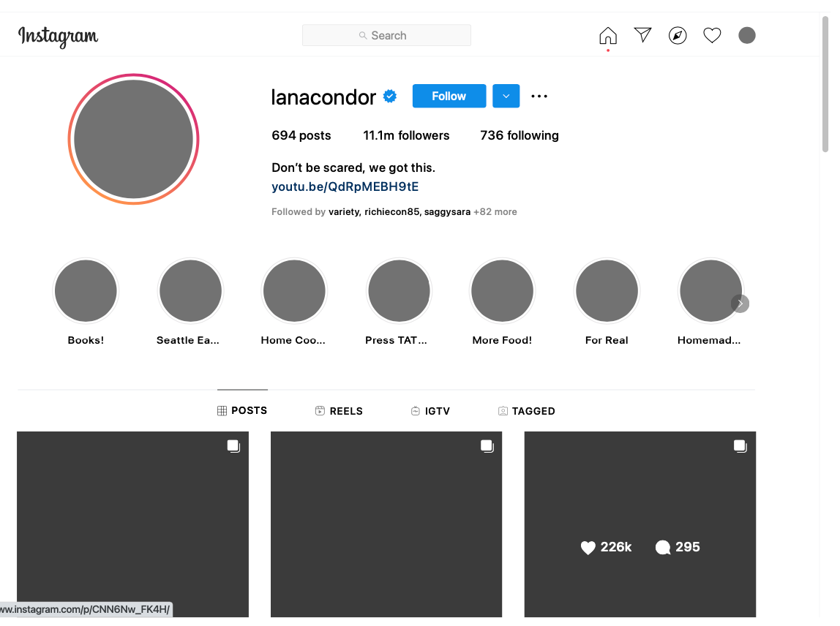This screenshot has height=626, width=840.
Task: Open the Homemad... highlight
Action: point(710,291)
